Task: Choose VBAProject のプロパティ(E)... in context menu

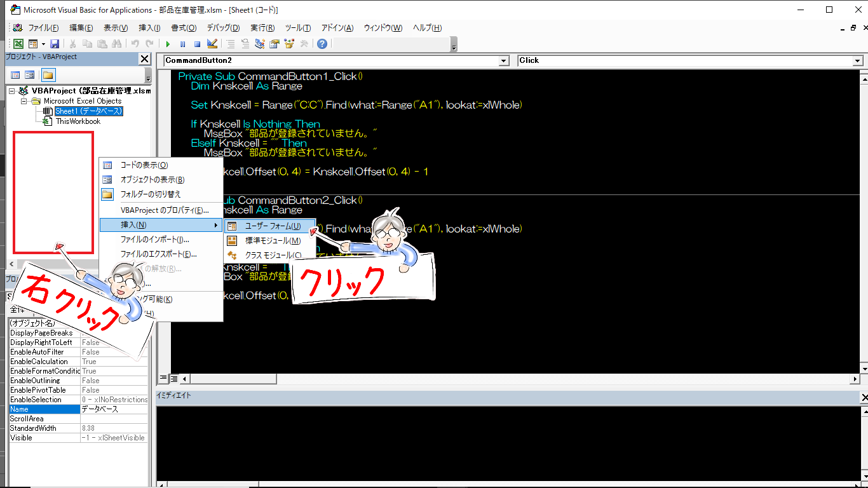Action: point(161,210)
